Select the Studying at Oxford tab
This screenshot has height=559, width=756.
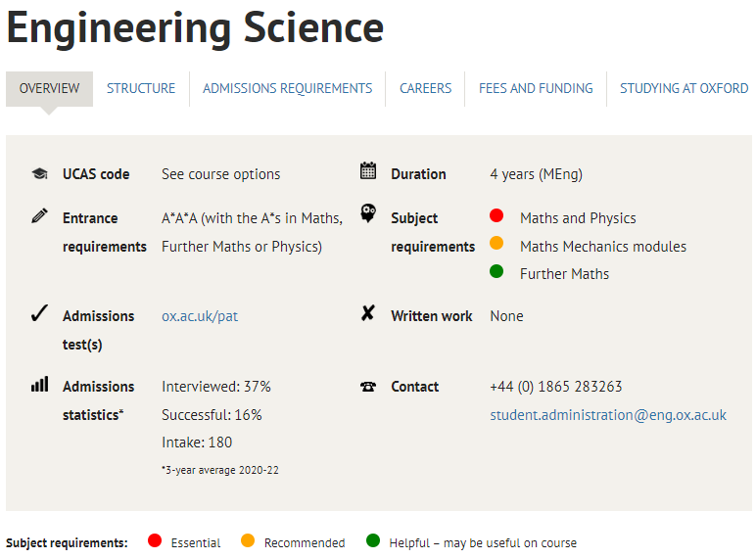point(684,89)
